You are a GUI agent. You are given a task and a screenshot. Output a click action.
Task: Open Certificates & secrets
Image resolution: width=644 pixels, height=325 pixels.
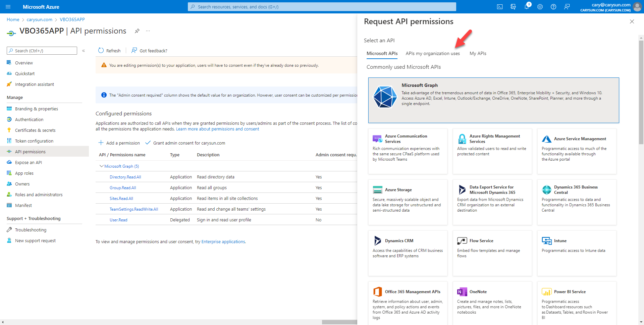pyautogui.click(x=35, y=130)
